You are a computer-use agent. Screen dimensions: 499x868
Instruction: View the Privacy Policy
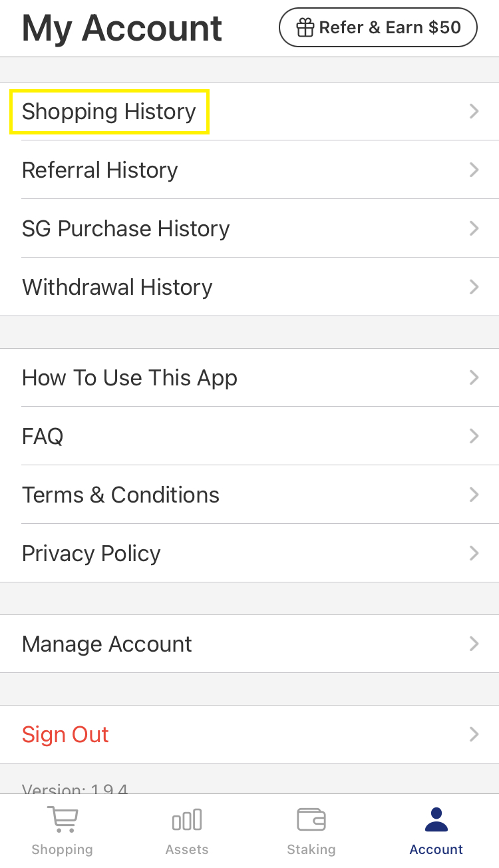[91, 553]
